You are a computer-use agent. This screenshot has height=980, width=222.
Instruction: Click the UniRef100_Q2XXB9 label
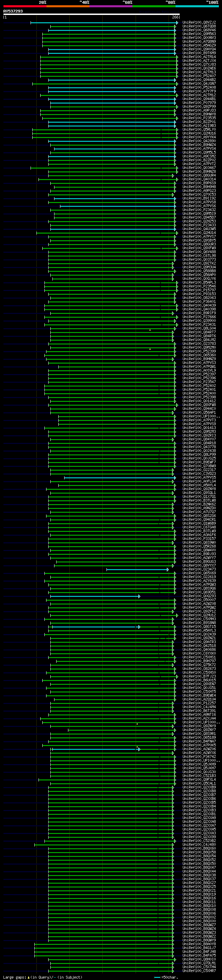pyautogui.click(x=199, y=787)
